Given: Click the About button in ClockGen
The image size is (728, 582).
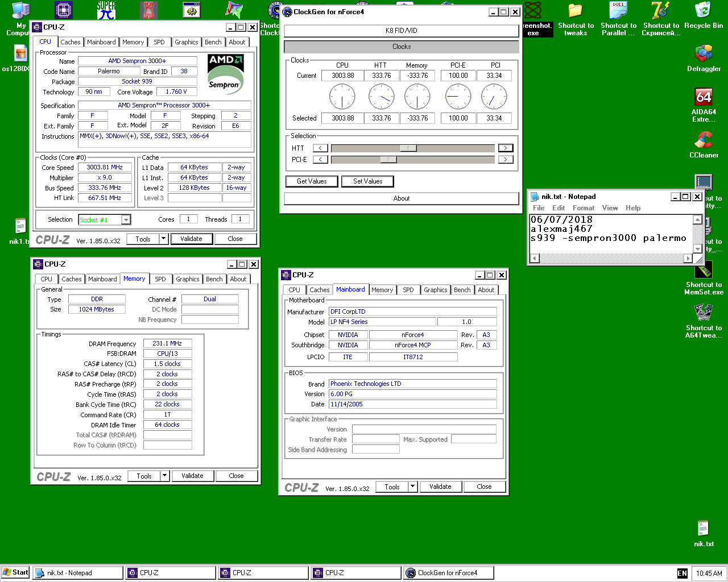Looking at the screenshot, I should click(402, 198).
